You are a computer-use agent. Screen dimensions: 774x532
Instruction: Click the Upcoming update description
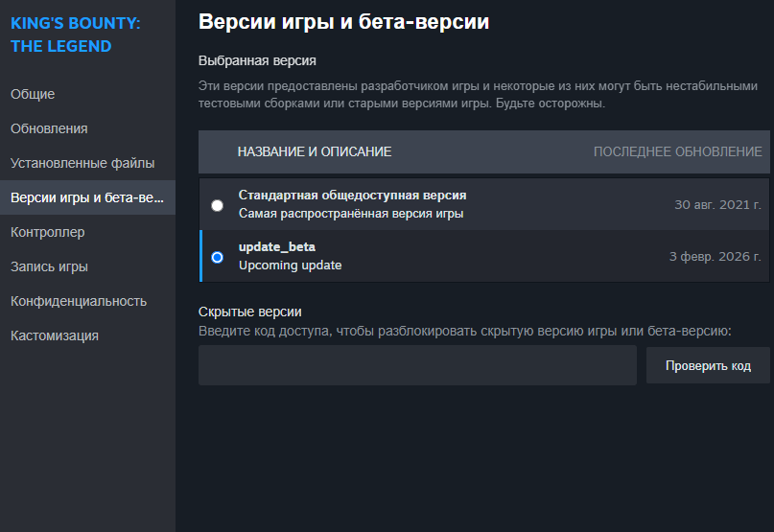[x=291, y=265]
